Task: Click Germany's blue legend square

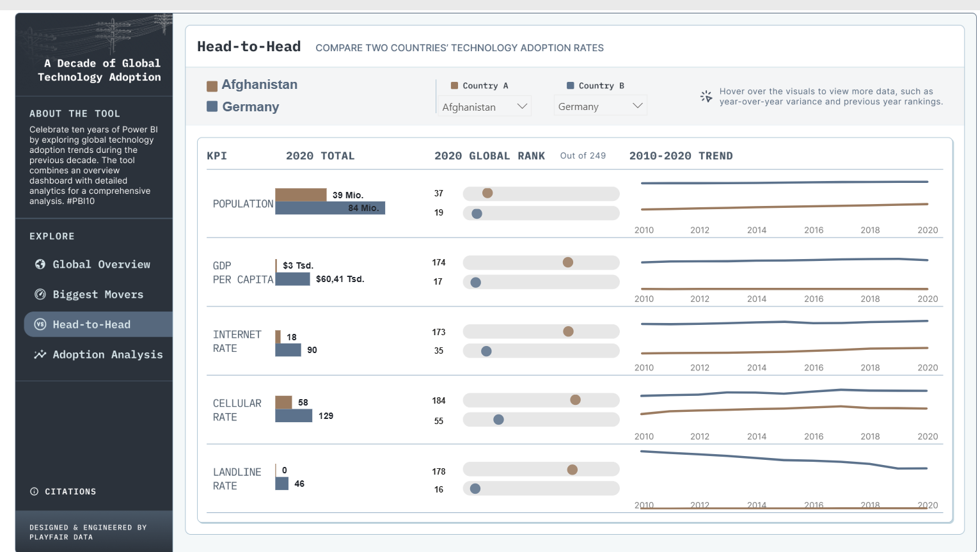Action: click(212, 107)
